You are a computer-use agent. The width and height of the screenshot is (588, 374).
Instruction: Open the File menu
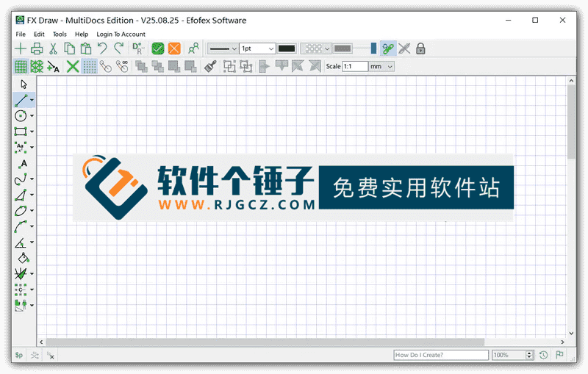coord(21,34)
